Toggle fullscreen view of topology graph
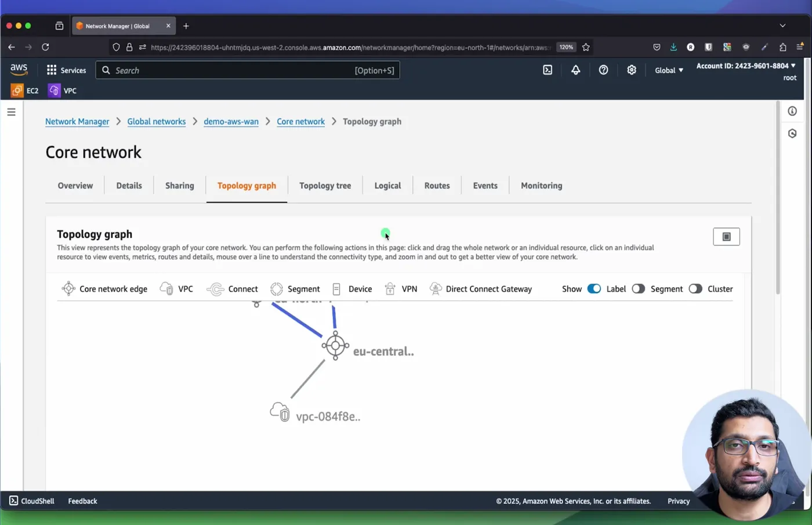 [726, 237]
